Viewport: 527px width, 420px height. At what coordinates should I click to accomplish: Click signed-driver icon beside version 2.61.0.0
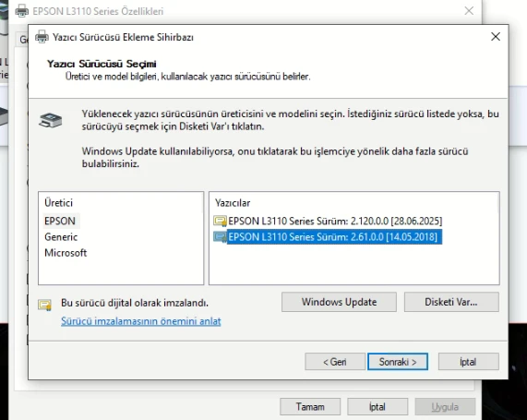pos(221,237)
